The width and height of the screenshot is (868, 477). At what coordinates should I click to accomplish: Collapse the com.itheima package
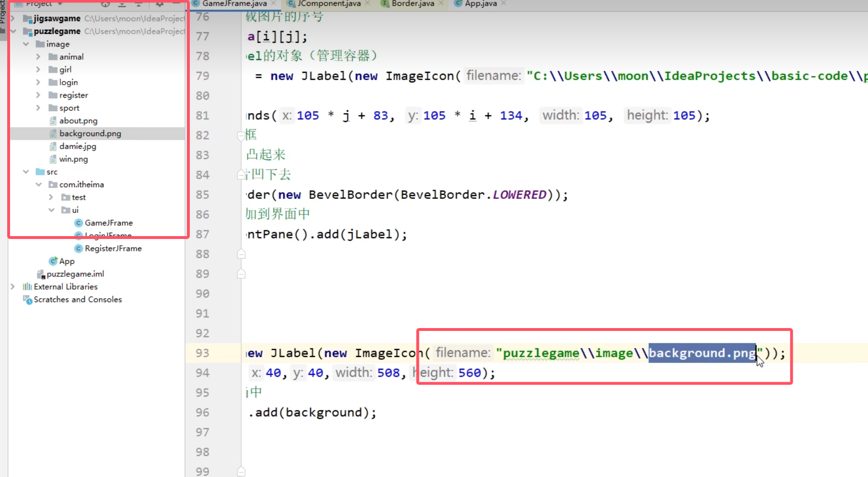[x=38, y=184]
